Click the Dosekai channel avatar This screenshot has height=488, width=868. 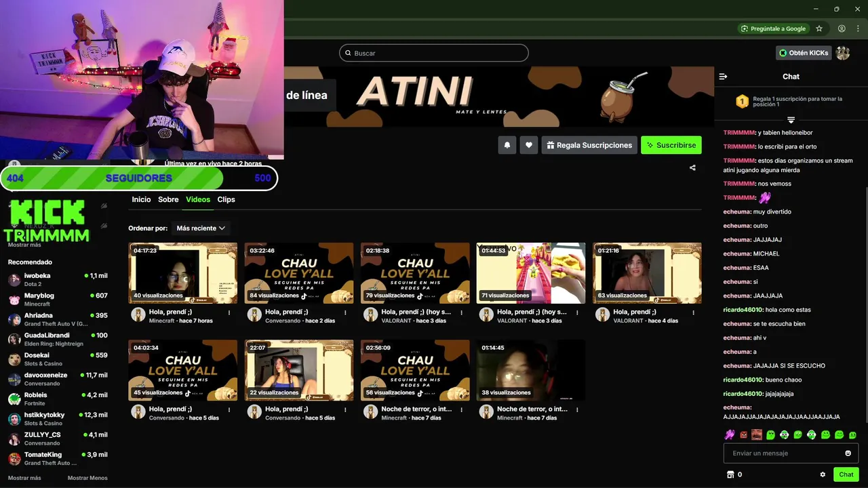tap(14, 359)
